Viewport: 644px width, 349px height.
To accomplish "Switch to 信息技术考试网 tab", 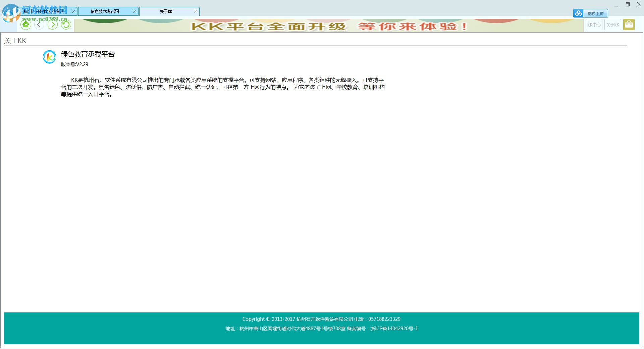I will coord(105,11).
